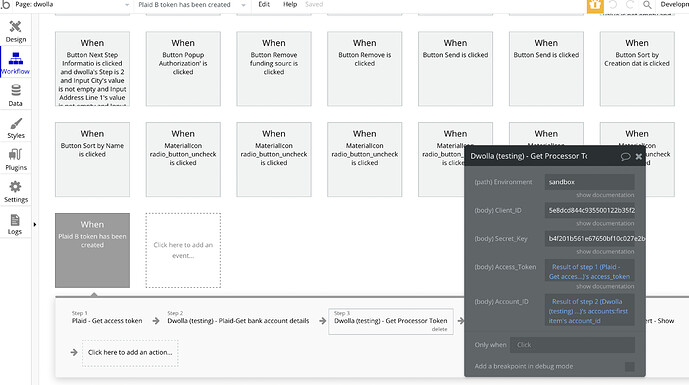Image resolution: width=689 pixels, height=385 pixels.
Task: Click the Bubble logo in top corner
Action: point(5,5)
